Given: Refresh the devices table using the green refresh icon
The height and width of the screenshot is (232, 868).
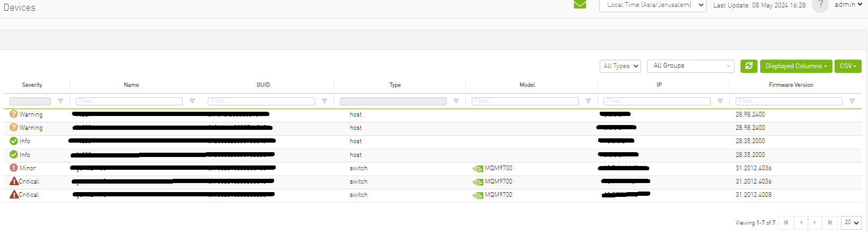Looking at the screenshot, I should tap(749, 66).
